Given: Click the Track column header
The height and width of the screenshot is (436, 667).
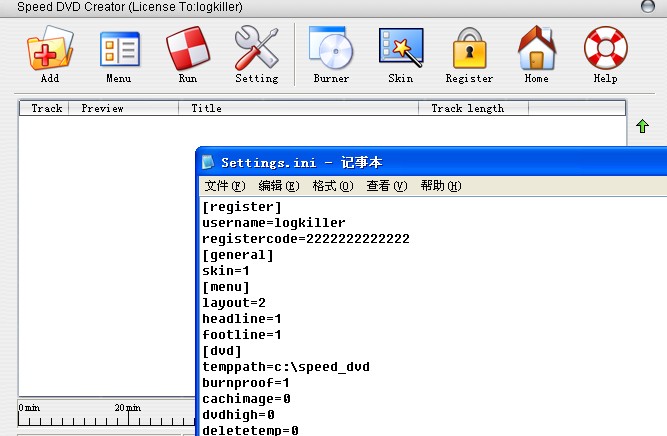Looking at the screenshot, I should point(44,108).
